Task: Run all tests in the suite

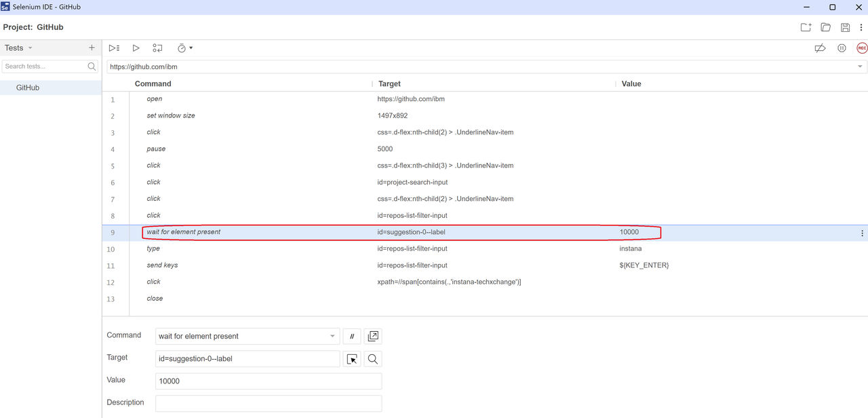Action: tap(114, 48)
